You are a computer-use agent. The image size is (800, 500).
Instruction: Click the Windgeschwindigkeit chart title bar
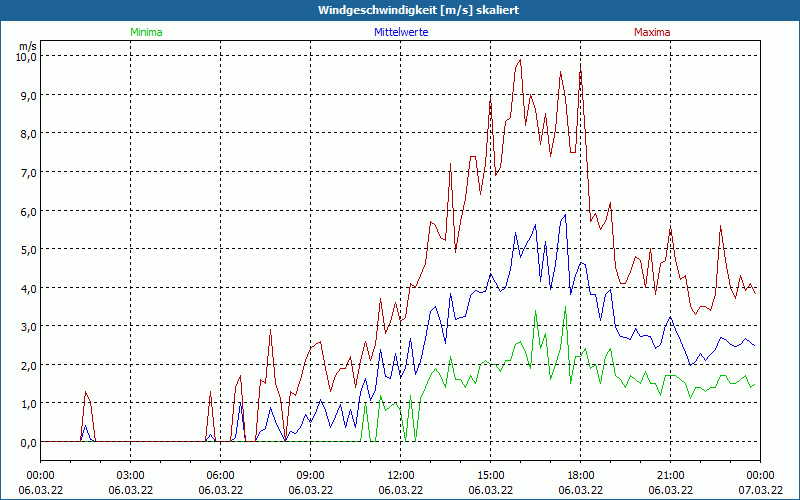pyautogui.click(x=400, y=10)
